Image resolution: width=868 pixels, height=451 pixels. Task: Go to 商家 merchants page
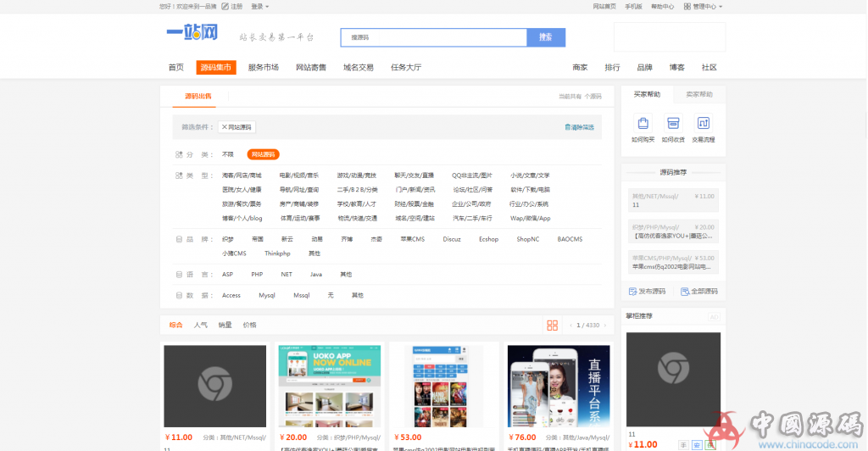pyautogui.click(x=580, y=68)
